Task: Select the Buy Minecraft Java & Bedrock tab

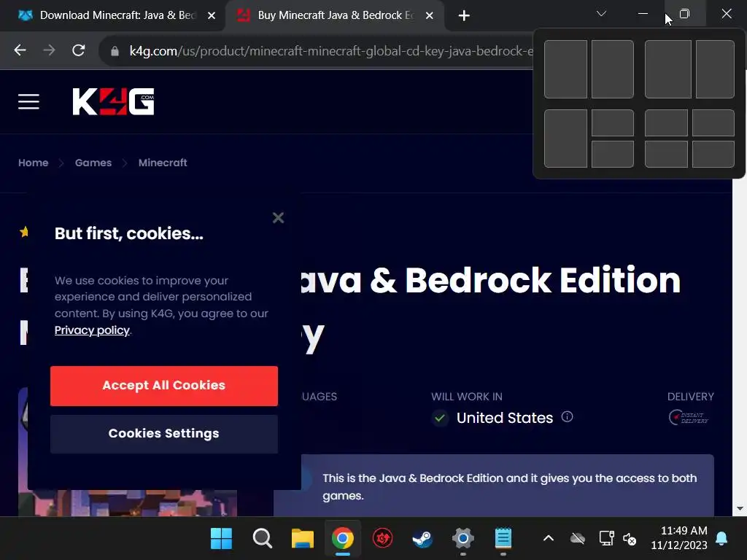Action: pyautogui.click(x=335, y=15)
